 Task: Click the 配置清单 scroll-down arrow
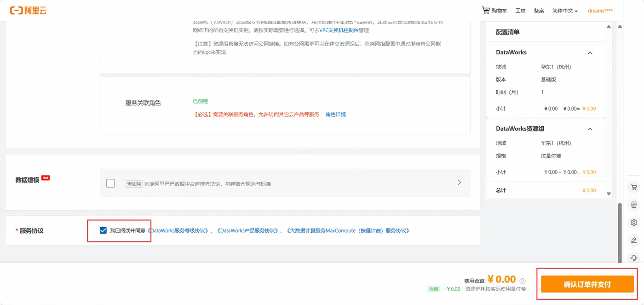click(x=609, y=194)
